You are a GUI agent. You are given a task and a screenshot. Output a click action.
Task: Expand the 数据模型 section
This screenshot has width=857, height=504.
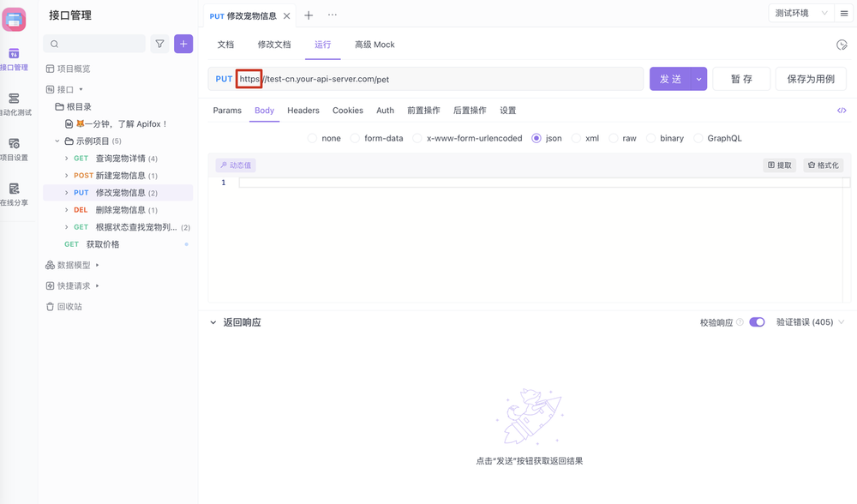click(73, 265)
